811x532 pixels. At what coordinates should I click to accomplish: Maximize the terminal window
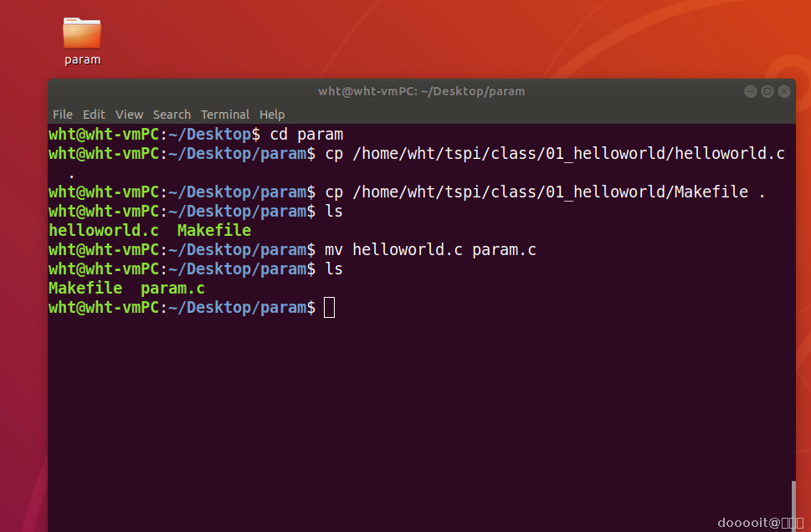tap(767, 91)
